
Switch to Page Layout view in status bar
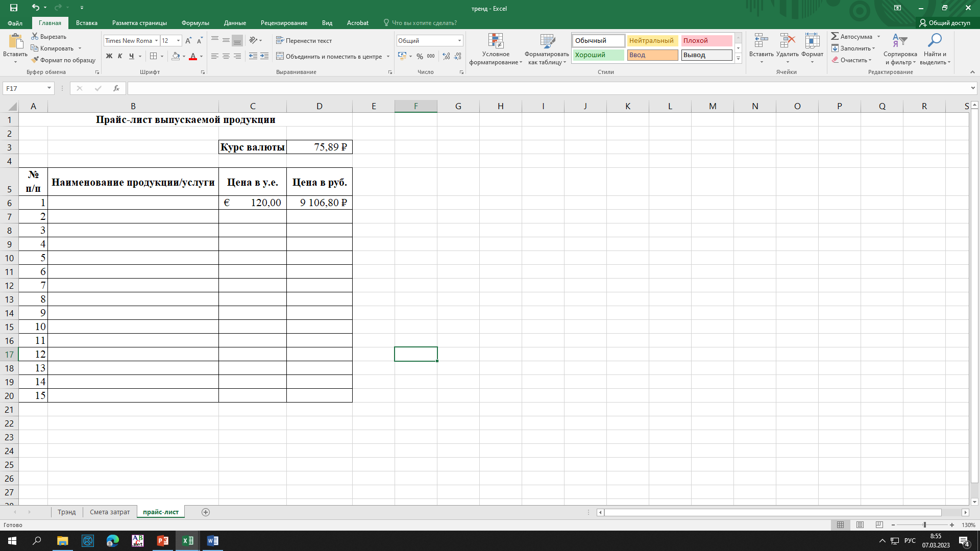click(x=860, y=525)
